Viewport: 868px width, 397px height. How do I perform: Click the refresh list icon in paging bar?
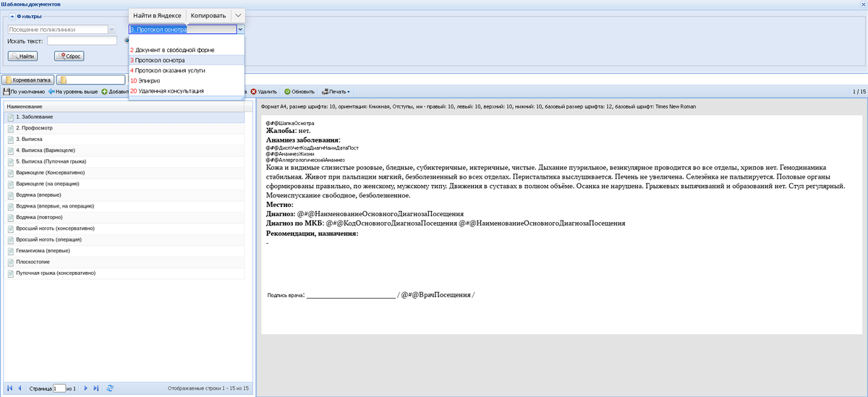[x=110, y=388]
